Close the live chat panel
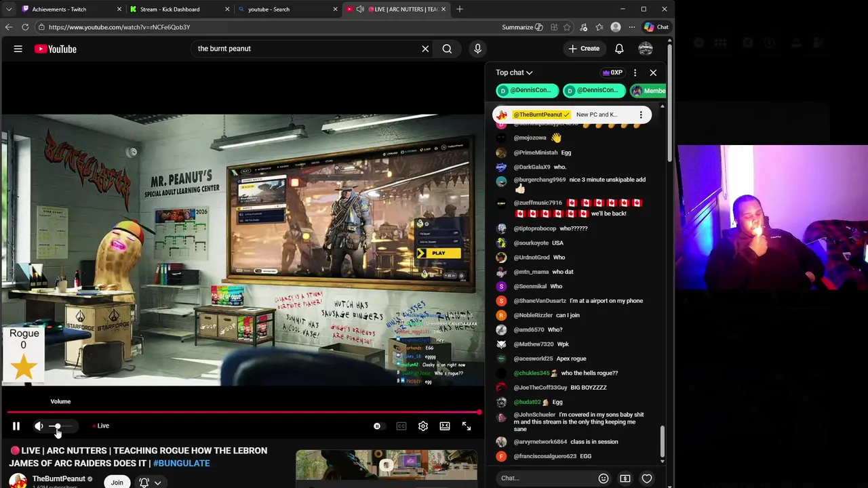868x488 pixels. pyautogui.click(x=653, y=73)
